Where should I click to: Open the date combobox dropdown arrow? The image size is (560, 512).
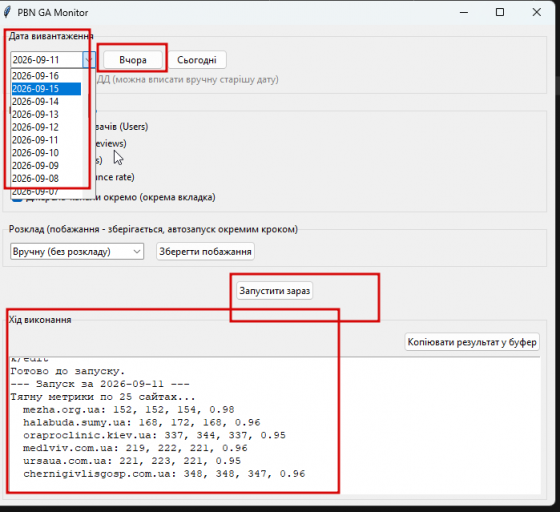click(x=89, y=60)
